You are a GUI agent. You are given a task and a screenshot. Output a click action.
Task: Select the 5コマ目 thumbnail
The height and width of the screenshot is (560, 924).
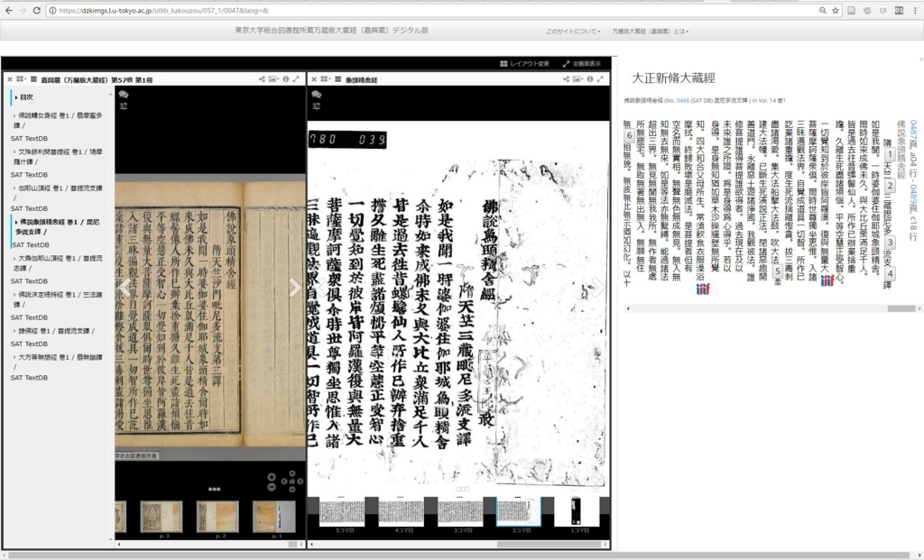(342, 512)
